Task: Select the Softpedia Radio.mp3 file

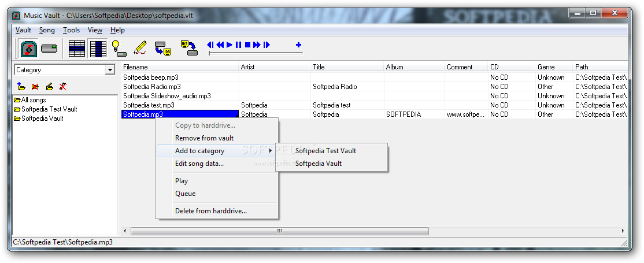Action: 152,87
